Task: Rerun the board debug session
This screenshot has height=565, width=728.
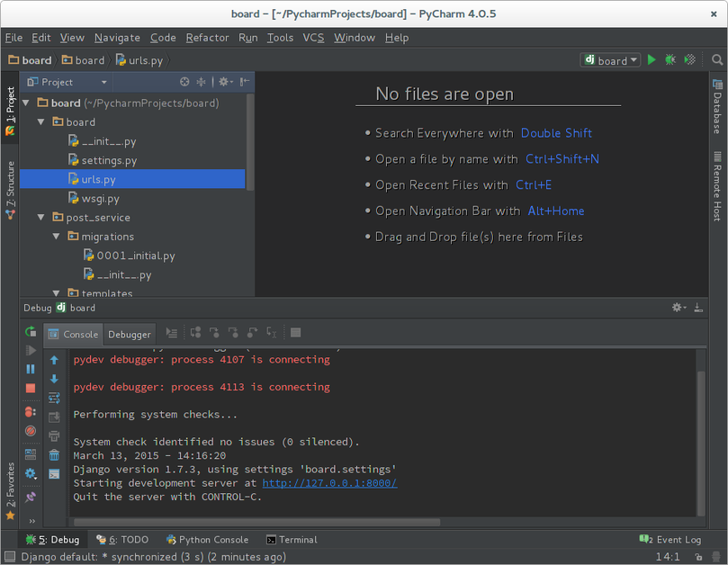Action: pyautogui.click(x=31, y=331)
